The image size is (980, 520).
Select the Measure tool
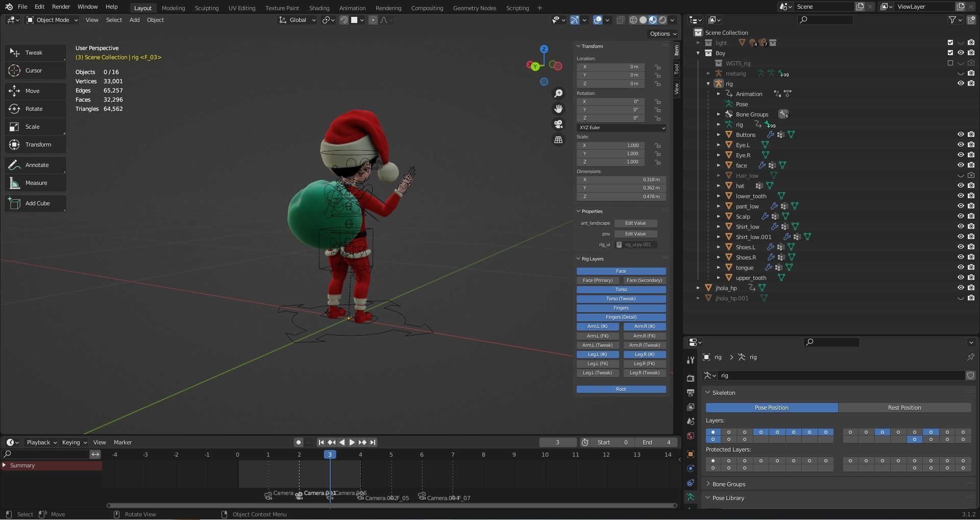pos(35,183)
